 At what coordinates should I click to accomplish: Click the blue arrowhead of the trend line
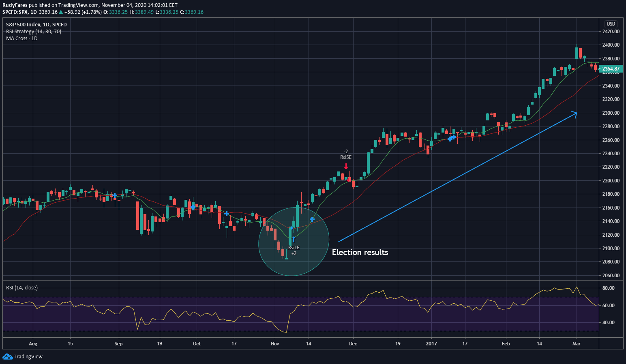575,113
